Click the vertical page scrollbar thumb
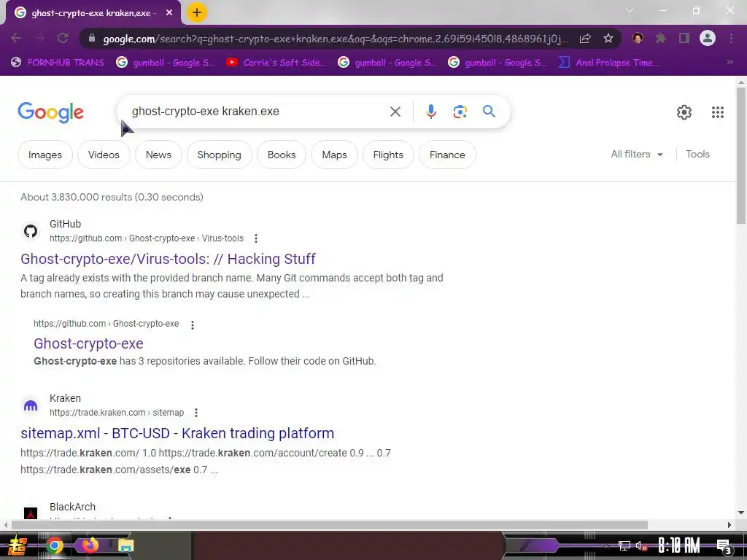 [x=741, y=155]
